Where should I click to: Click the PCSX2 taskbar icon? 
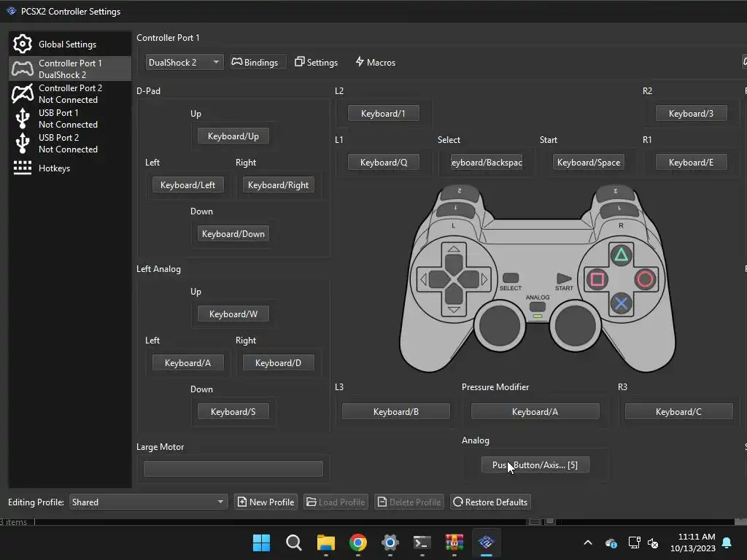pos(487,542)
